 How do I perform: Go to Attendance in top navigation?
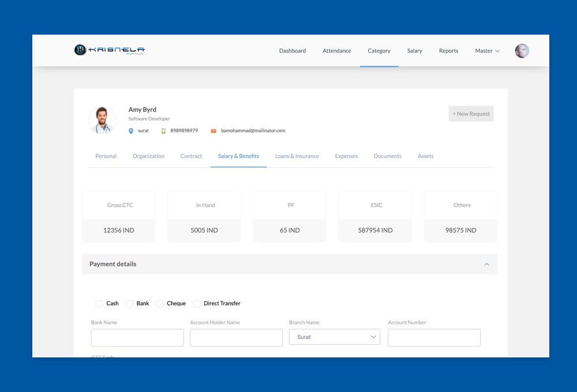click(x=336, y=51)
